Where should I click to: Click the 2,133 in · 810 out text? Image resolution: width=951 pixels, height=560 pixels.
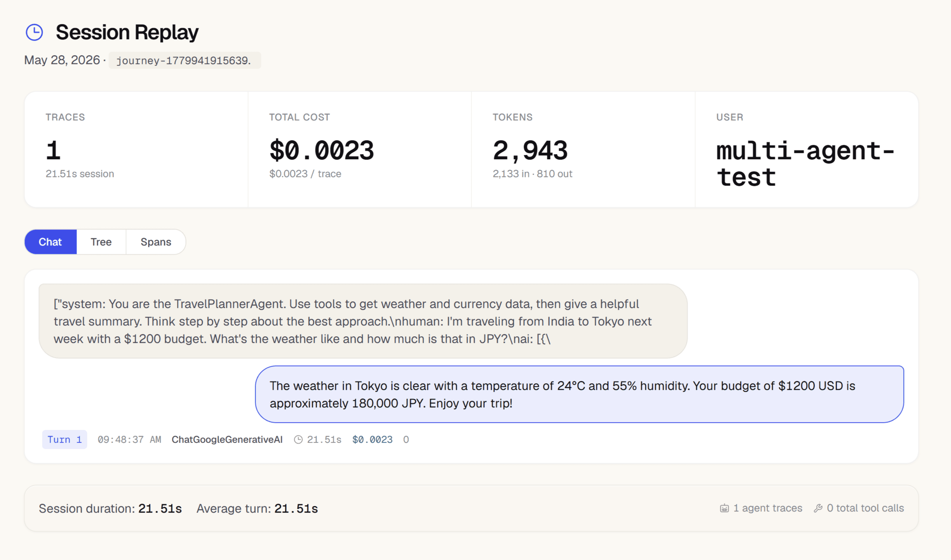coord(532,174)
